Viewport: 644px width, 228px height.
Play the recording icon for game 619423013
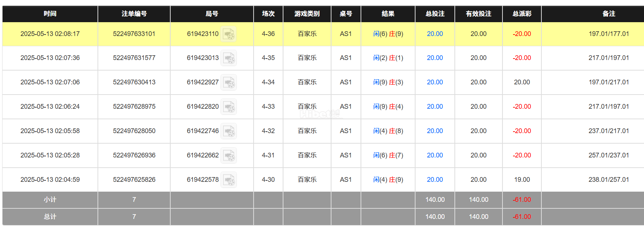point(228,58)
